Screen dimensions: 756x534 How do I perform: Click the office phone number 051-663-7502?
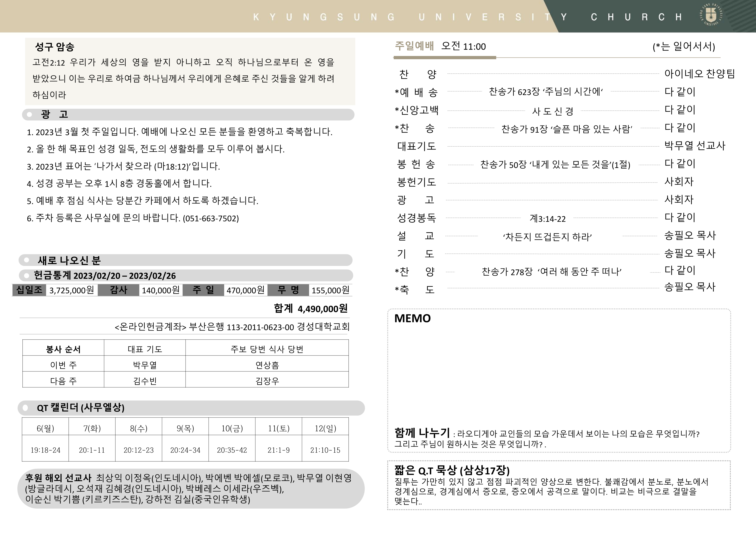point(211,219)
